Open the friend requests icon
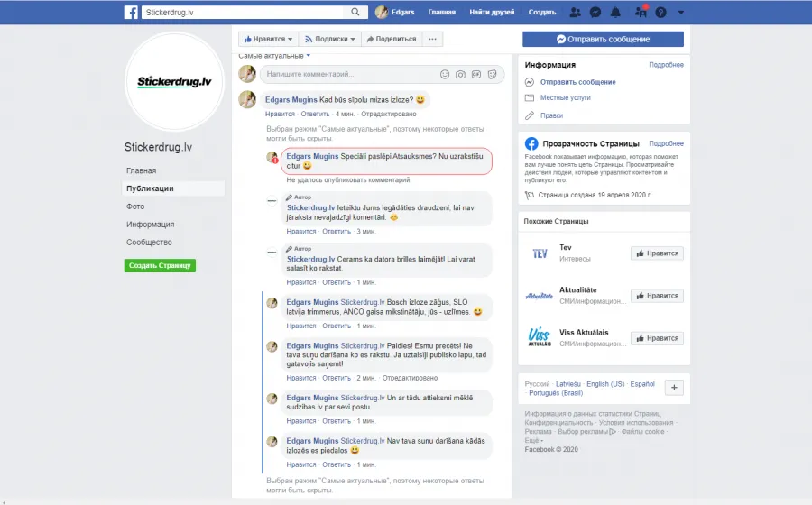 tap(575, 12)
